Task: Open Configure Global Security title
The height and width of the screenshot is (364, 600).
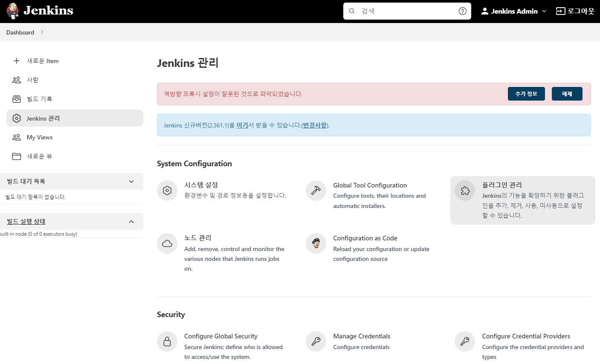Action: (221, 336)
